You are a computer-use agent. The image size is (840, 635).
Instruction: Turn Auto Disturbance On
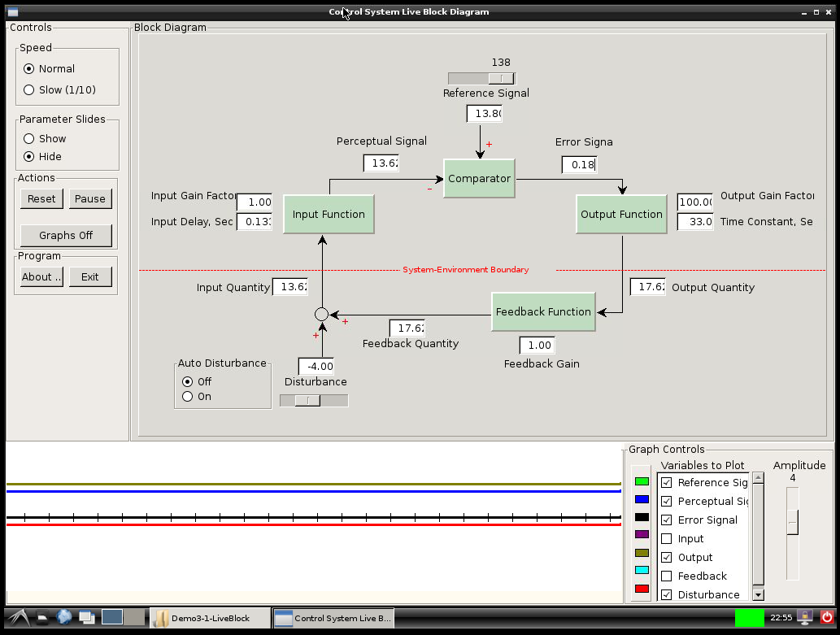coord(188,397)
